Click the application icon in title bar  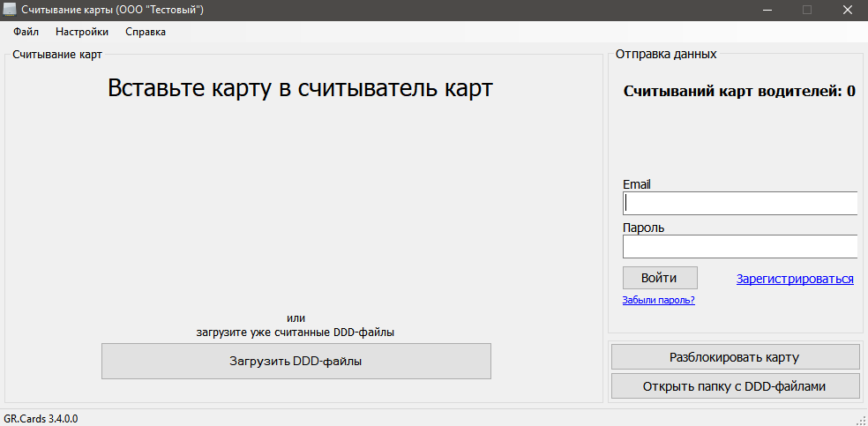tap(10, 10)
